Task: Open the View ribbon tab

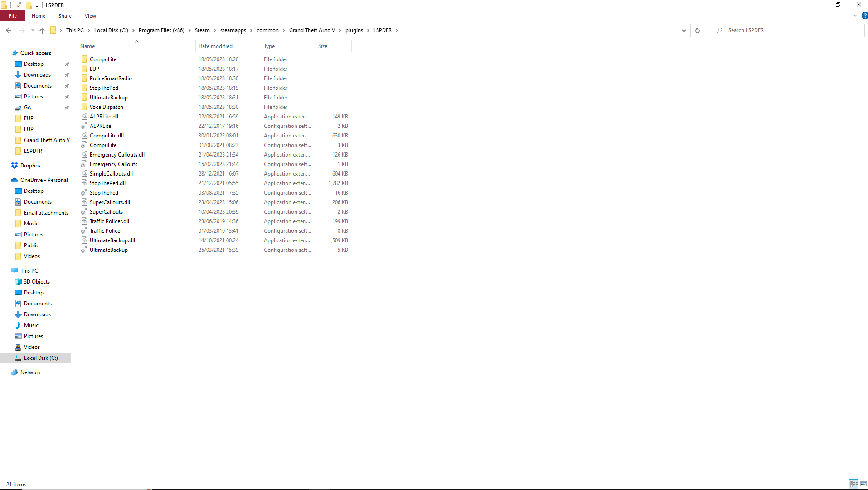Action: [x=90, y=16]
